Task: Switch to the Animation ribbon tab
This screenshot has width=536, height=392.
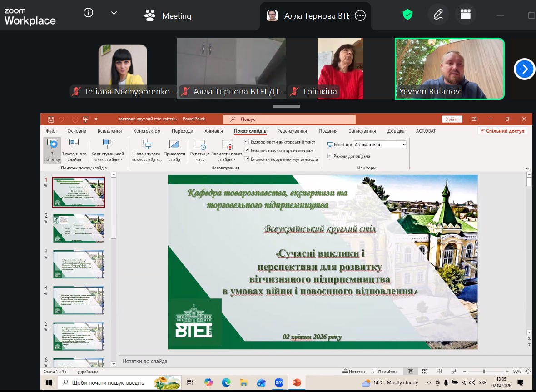Action: (x=213, y=131)
